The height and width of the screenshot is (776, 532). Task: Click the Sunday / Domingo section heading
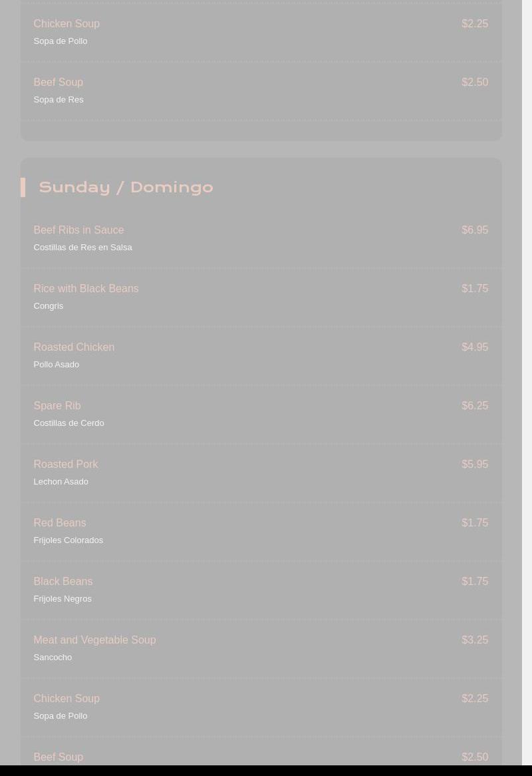tap(126, 187)
